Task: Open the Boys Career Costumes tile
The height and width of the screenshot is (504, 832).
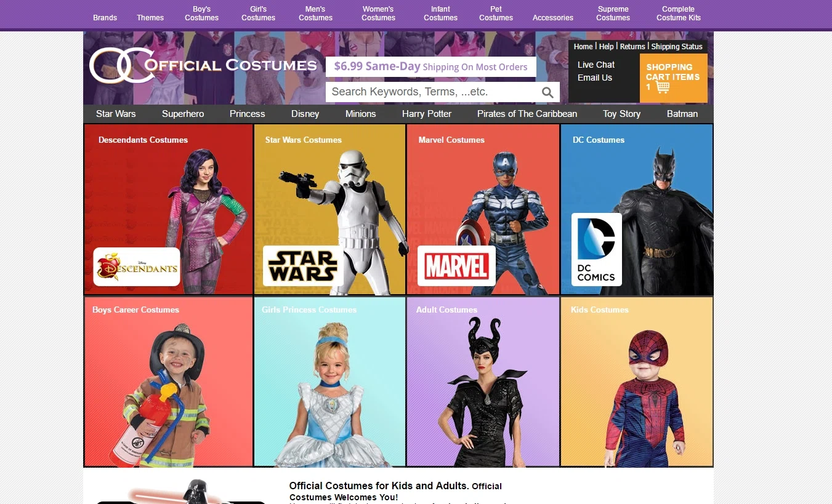Action: tap(169, 382)
